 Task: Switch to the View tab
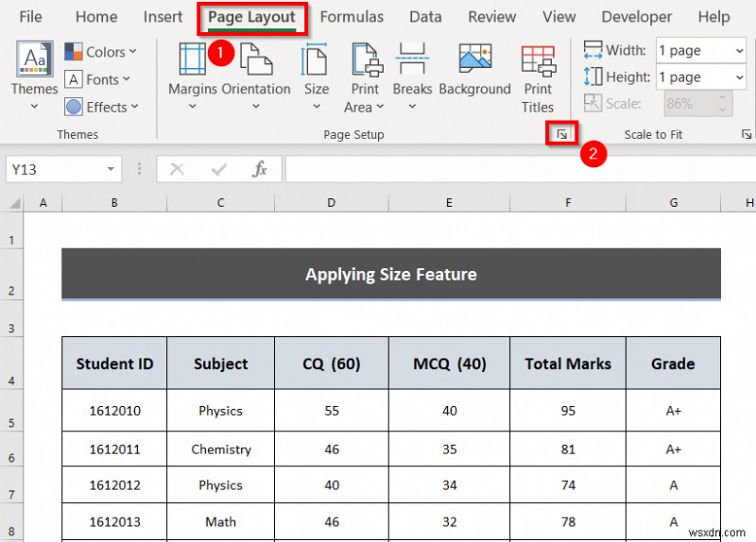pos(558,17)
